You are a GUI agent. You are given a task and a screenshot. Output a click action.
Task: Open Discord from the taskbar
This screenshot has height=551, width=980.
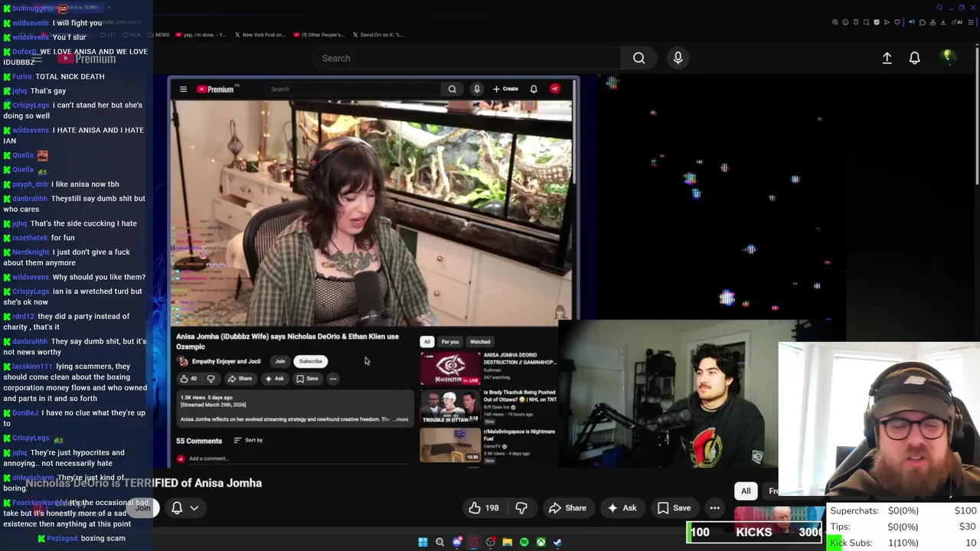point(457,542)
